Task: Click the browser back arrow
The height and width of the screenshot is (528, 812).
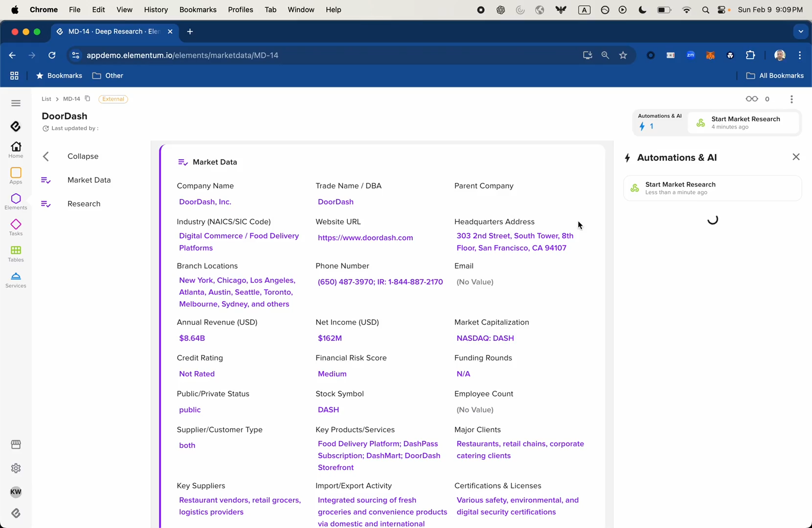Action: (x=12, y=55)
